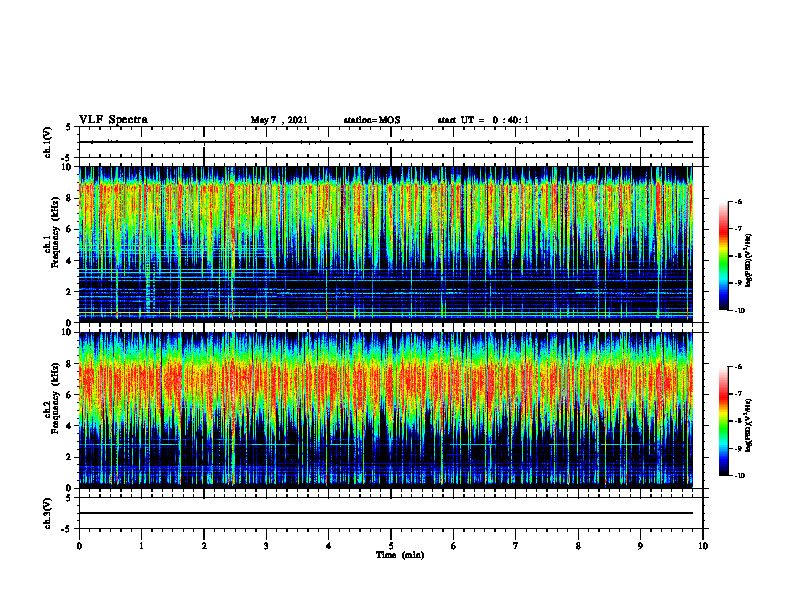The width and height of the screenshot is (792, 612).
Task: Click the time axis tick label '3'
Action: coord(266,546)
